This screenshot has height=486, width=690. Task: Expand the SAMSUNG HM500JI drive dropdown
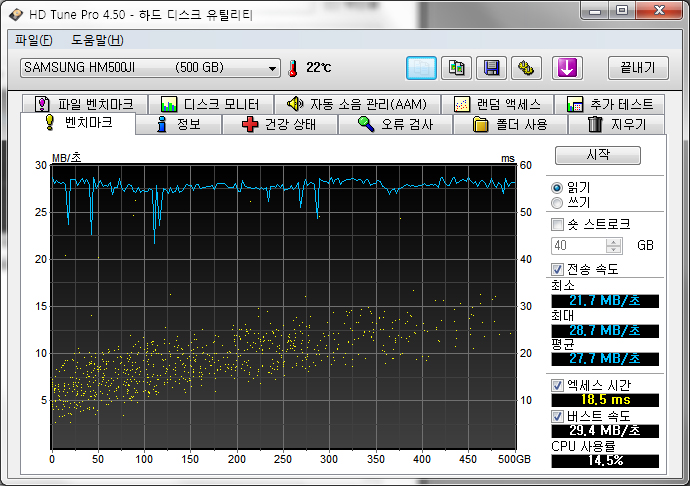click(x=272, y=68)
